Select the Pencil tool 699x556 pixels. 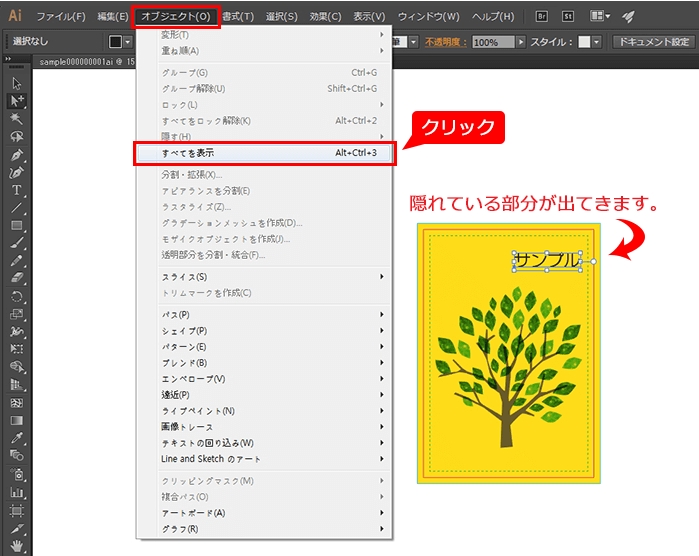(x=16, y=261)
